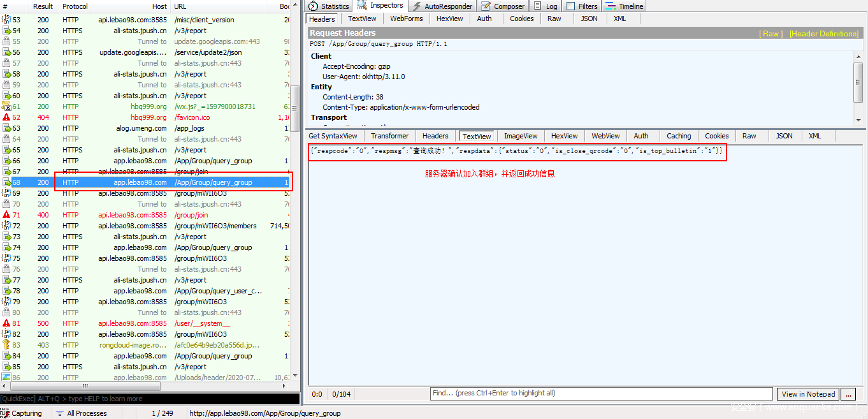This screenshot has height=419, width=868.
Task: Select the Get SyntaxView tab
Action: pyautogui.click(x=333, y=136)
